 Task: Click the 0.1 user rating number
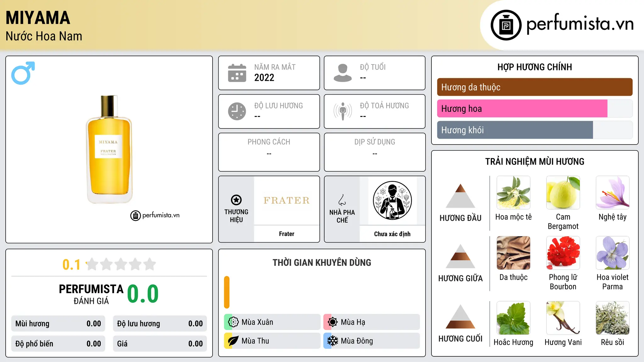click(71, 265)
